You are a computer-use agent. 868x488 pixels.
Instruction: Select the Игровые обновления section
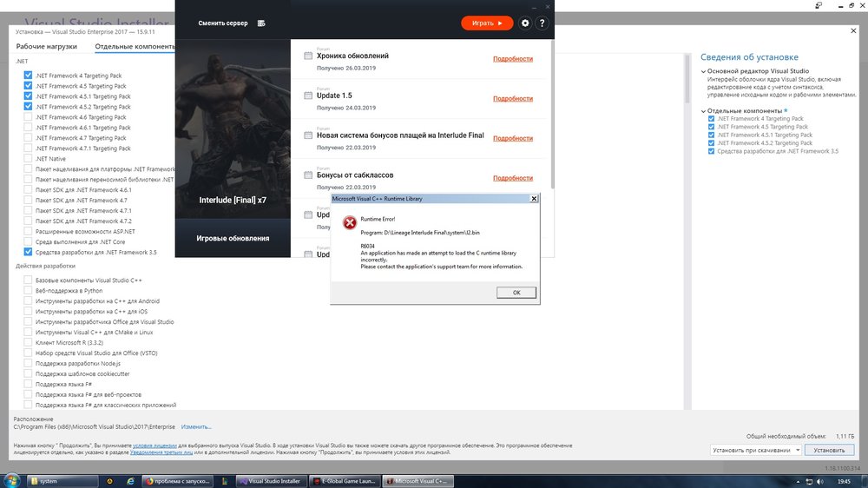click(x=233, y=238)
